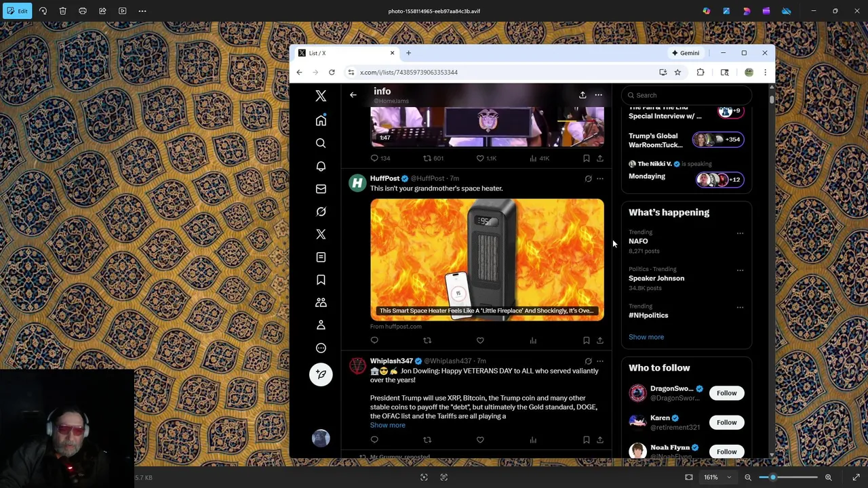Open Lists icon in the X sidebar

321,257
